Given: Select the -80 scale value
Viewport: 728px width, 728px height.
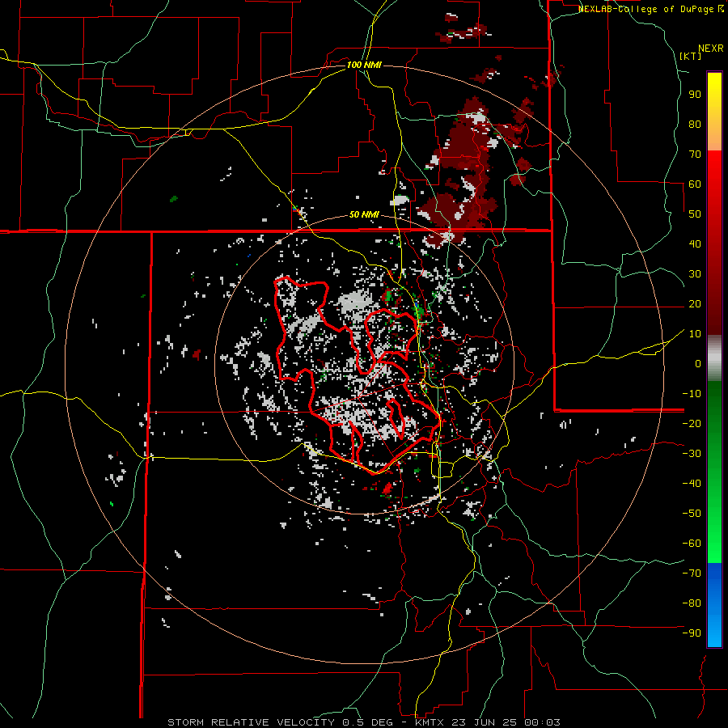Looking at the screenshot, I should click(692, 603).
